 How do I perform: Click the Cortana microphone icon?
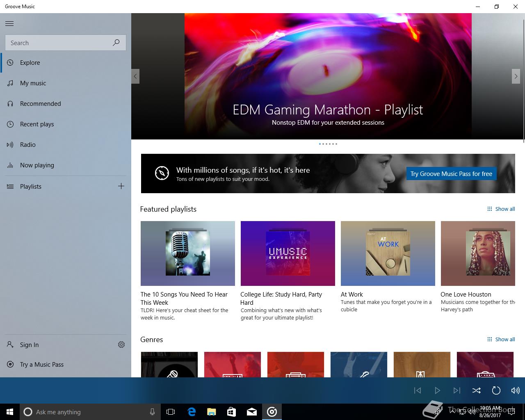(x=152, y=412)
